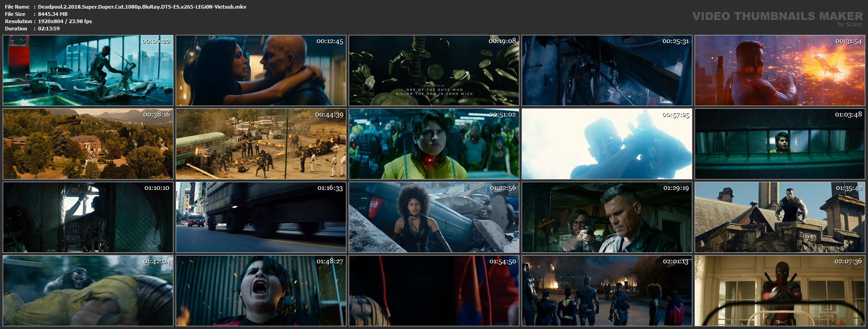Screen dimensions: 868x329
Task: Select the thumbnail at 00:06:22
Action: [x=88, y=70]
